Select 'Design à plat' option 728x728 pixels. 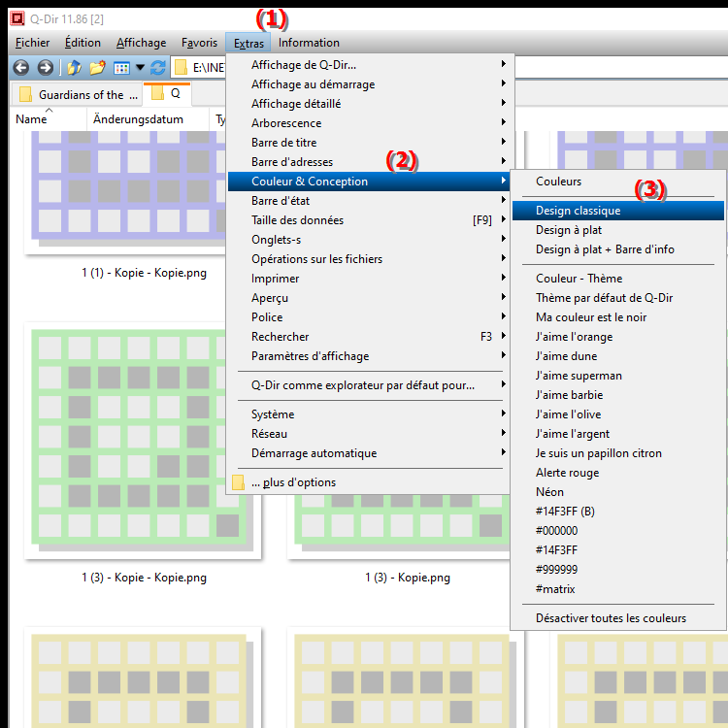618,230
